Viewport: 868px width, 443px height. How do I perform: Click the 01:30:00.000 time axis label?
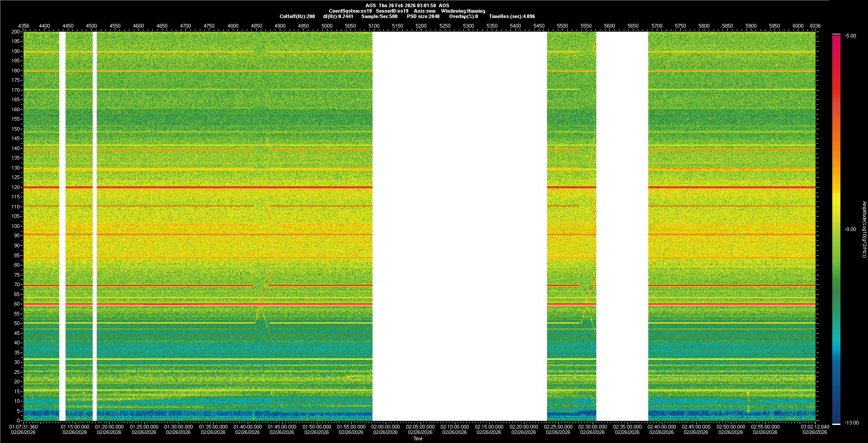tap(179, 427)
